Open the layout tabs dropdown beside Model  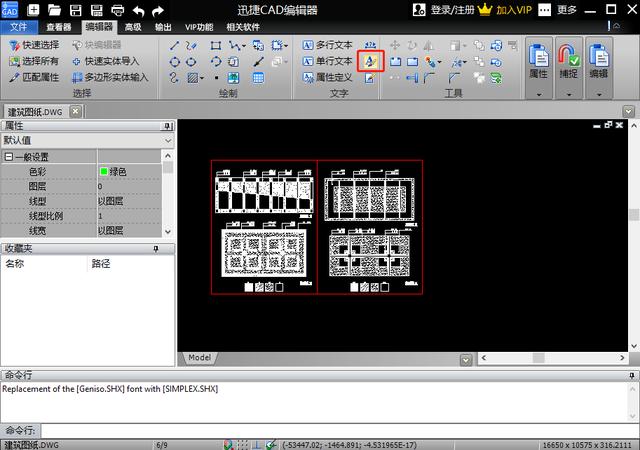pos(466,360)
